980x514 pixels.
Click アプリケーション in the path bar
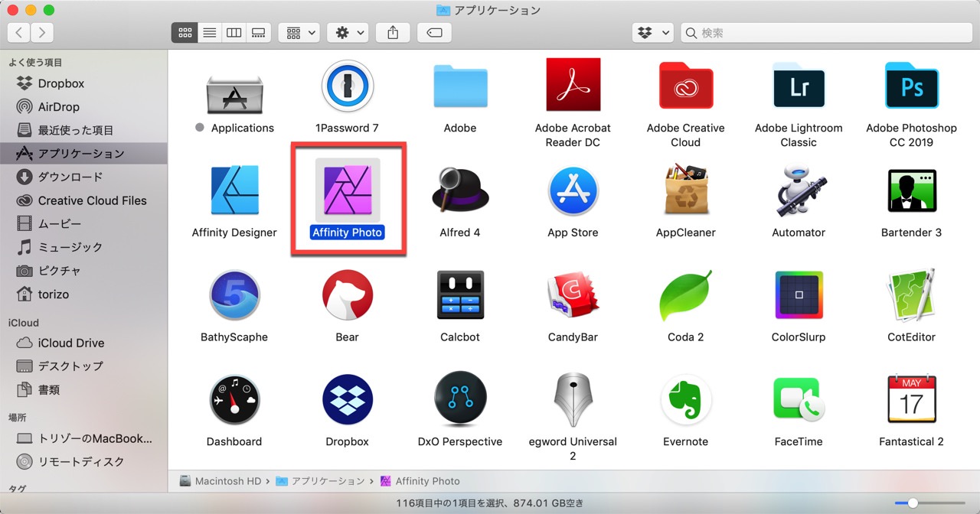click(321, 481)
